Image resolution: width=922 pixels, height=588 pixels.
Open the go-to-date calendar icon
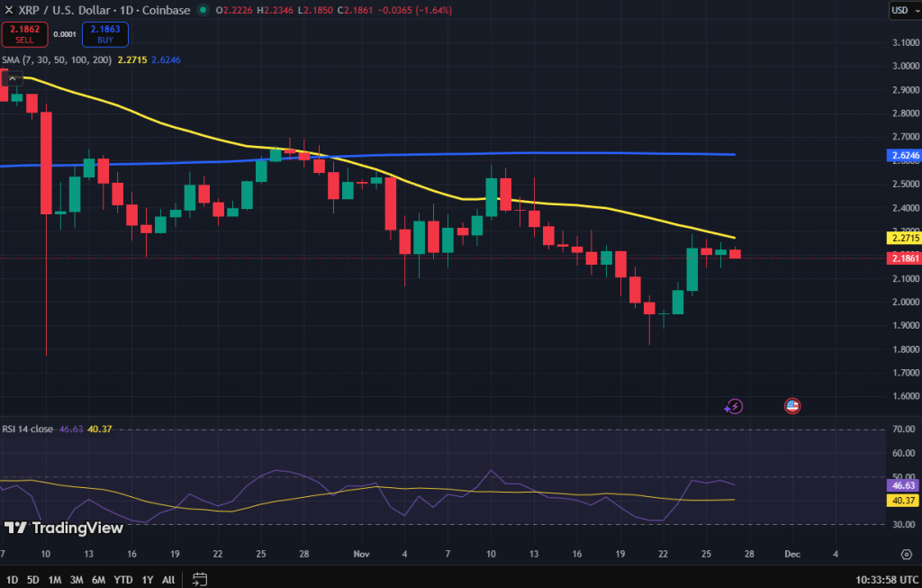click(x=200, y=579)
